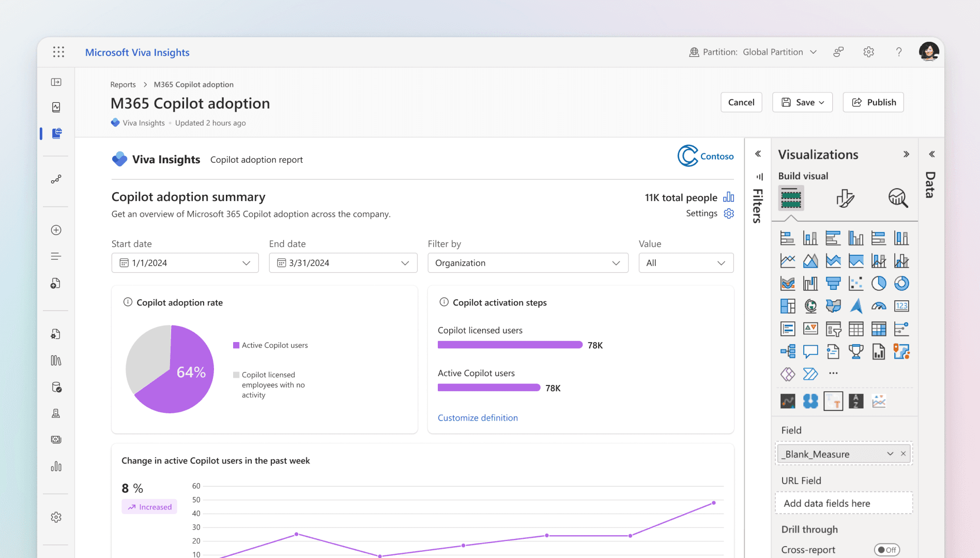Screen dimensions: 980x558
Task: Open sidebar settings gear
Action: pyautogui.click(x=56, y=517)
